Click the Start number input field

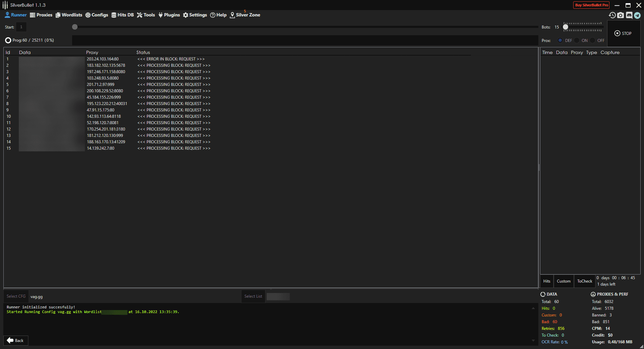21,27
